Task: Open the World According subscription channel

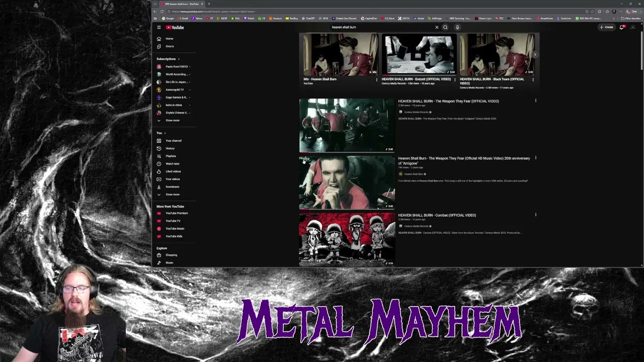Action: 174,74
